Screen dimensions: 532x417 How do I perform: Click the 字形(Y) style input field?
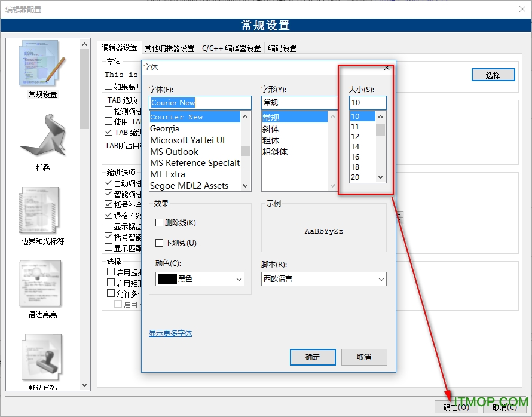point(299,102)
